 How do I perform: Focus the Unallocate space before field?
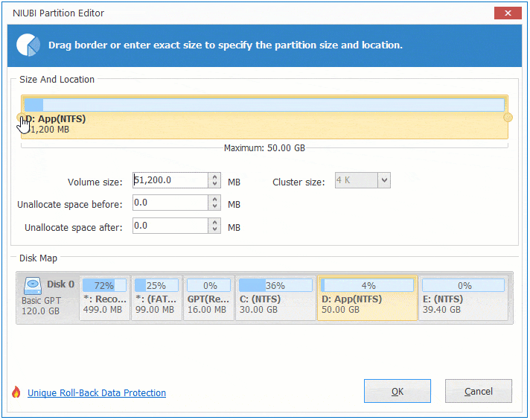point(170,203)
